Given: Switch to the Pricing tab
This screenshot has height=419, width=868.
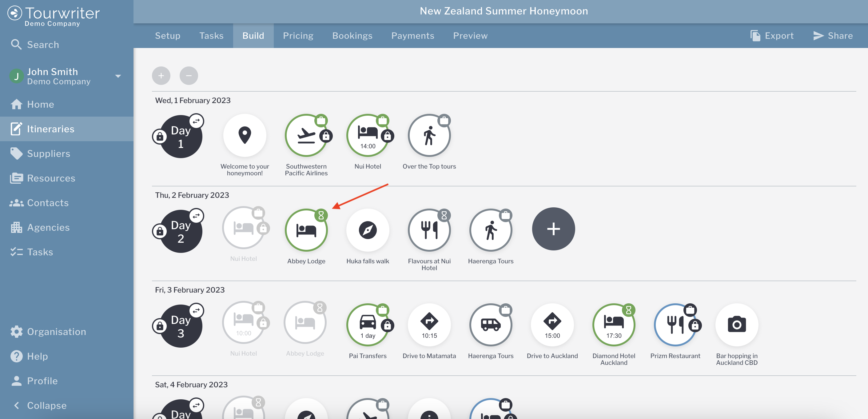Looking at the screenshot, I should pyautogui.click(x=298, y=36).
